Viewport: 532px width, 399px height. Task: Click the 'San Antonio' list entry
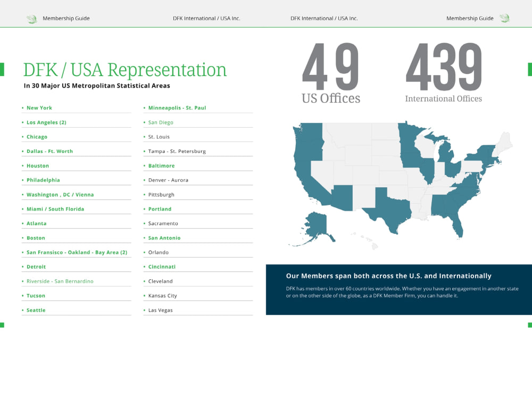(x=164, y=238)
